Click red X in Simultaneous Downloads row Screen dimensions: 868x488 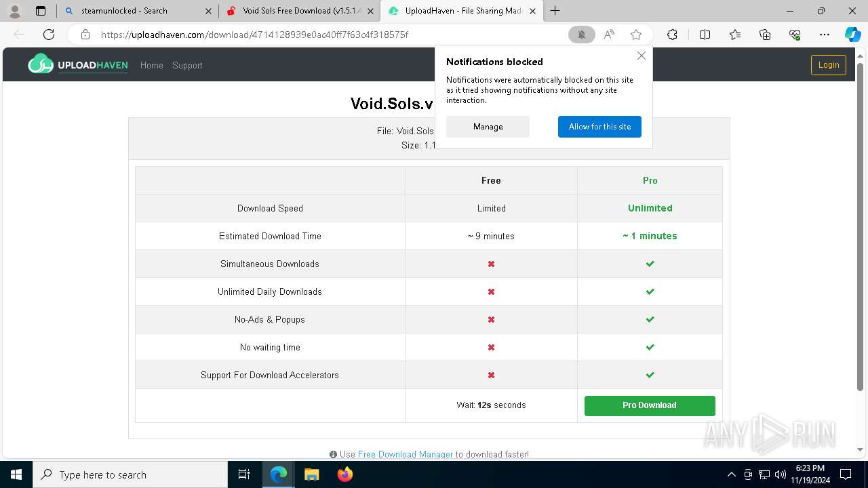[491, 264]
